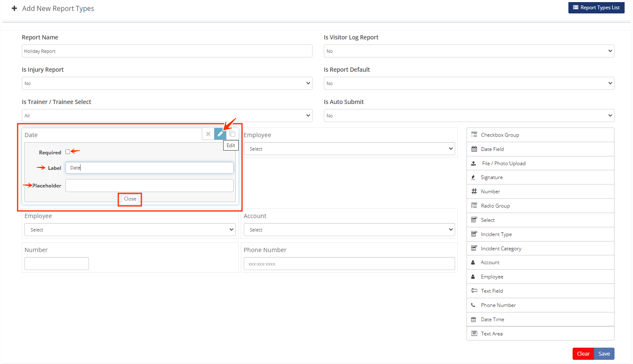The width and height of the screenshot is (633, 364).
Task: Toggle the Required checkbox for the Date field
Action: click(67, 152)
